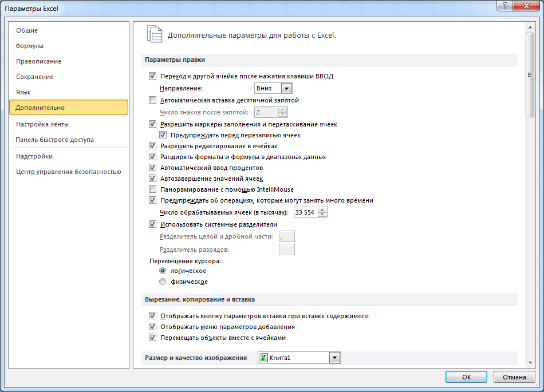Select the Дополнительно category
The height and width of the screenshot is (392, 544).
coord(69,108)
